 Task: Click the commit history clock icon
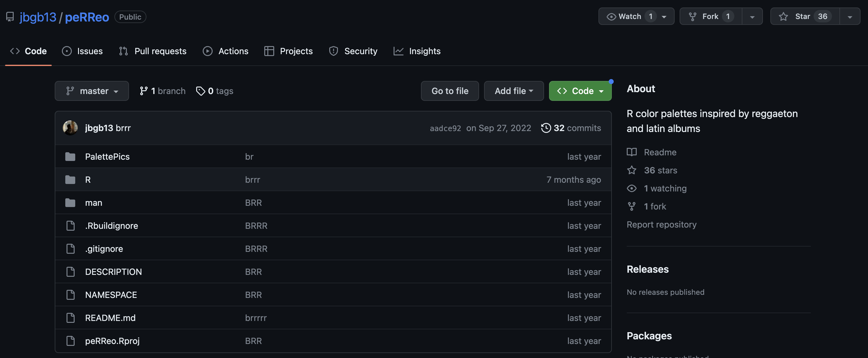546,128
